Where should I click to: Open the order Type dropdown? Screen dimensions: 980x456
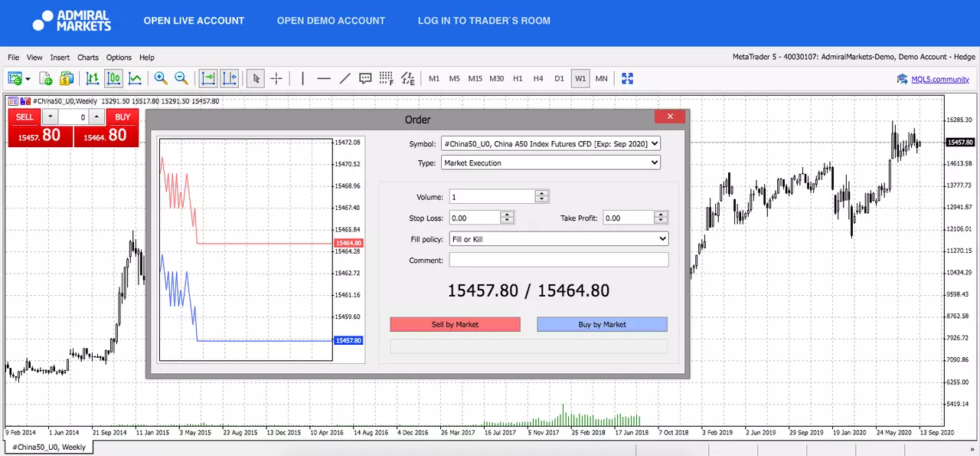(550, 162)
